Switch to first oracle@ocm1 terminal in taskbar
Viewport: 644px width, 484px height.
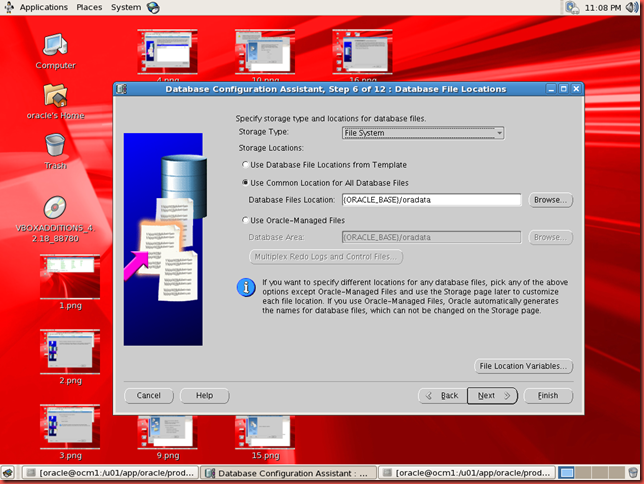[110, 473]
